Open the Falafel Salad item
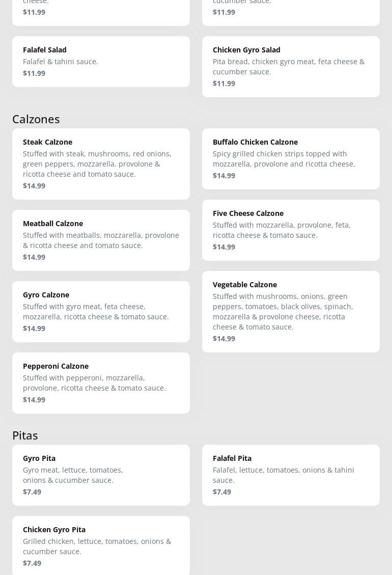 [x=101, y=61]
